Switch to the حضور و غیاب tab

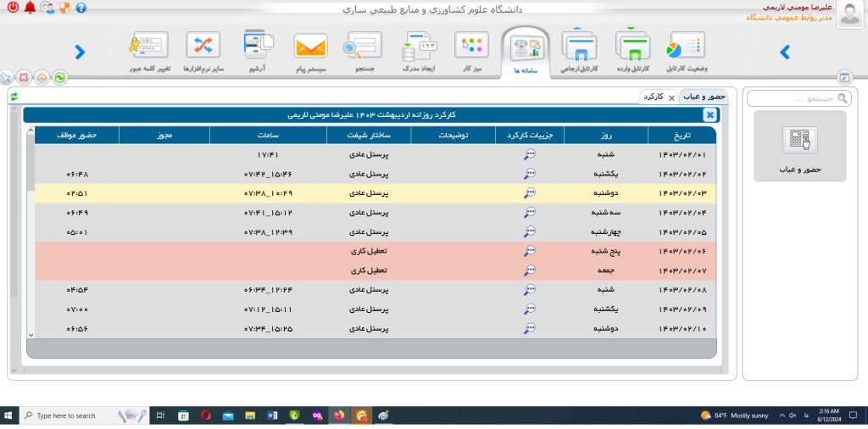pos(704,97)
